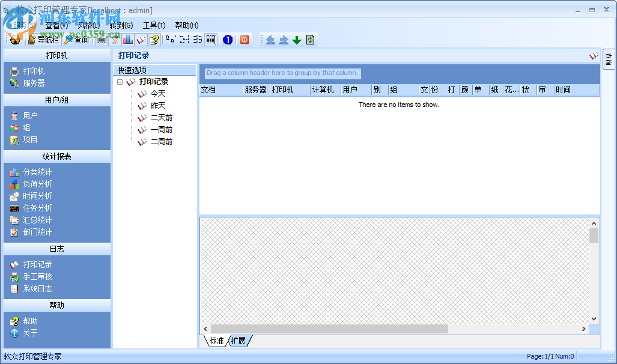Toggle the 导航栏 navigation bar button
This screenshot has width=617, height=364.
[44, 40]
